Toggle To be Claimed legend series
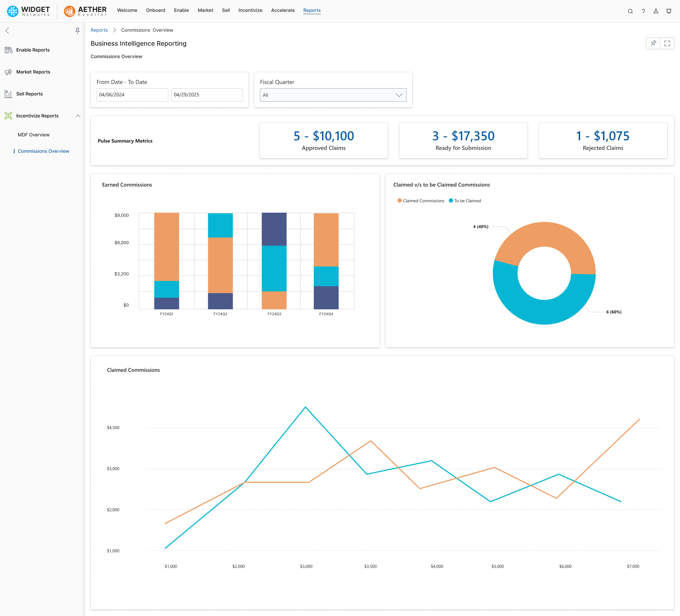 (465, 201)
